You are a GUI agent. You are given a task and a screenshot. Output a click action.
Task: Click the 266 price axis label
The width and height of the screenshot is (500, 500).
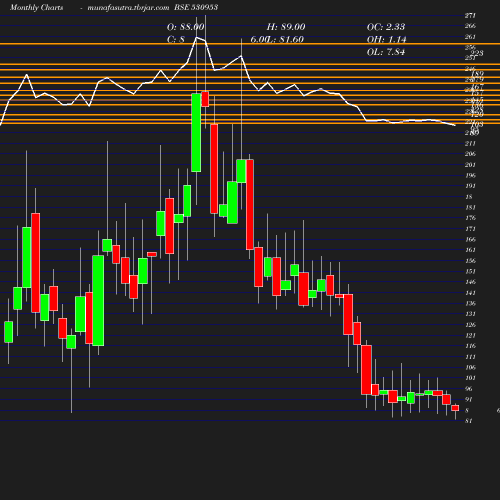point(470,26)
